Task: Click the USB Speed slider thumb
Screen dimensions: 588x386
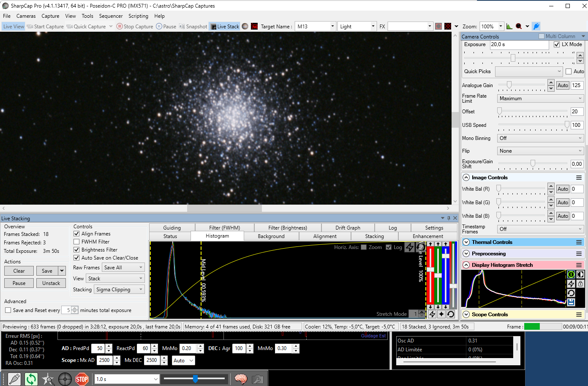Action: click(567, 125)
